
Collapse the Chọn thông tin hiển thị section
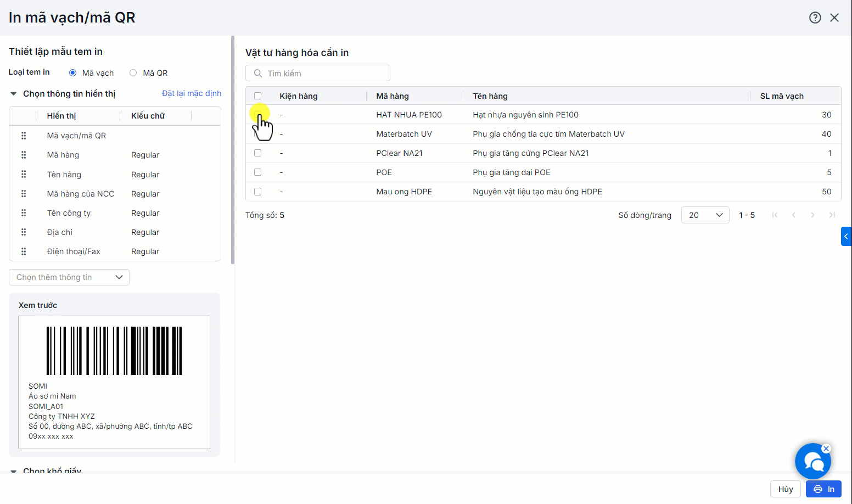pos(14,94)
